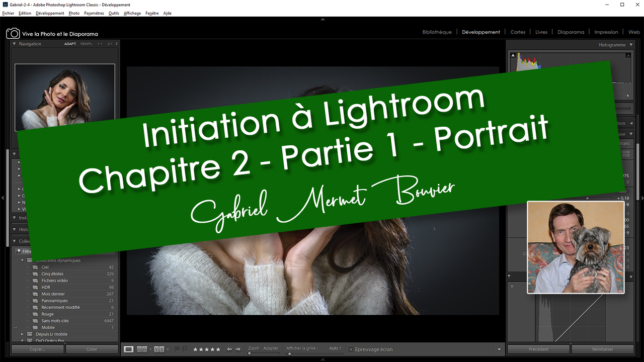Open the Paramètres menu

pyautogui.click(x=94, y=13)
